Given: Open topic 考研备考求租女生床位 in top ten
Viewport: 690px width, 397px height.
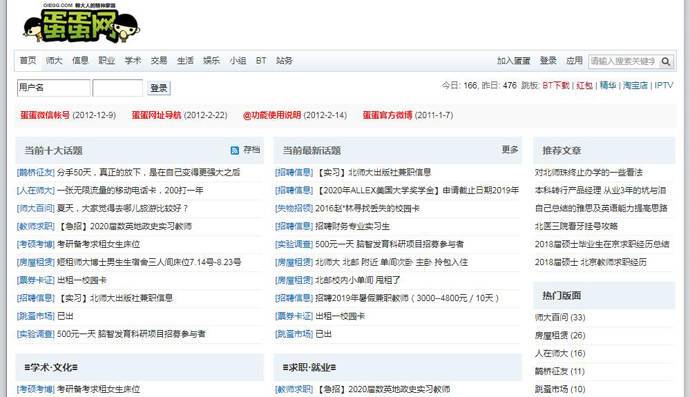Looking at the screenshot, I should click(99, 244).
